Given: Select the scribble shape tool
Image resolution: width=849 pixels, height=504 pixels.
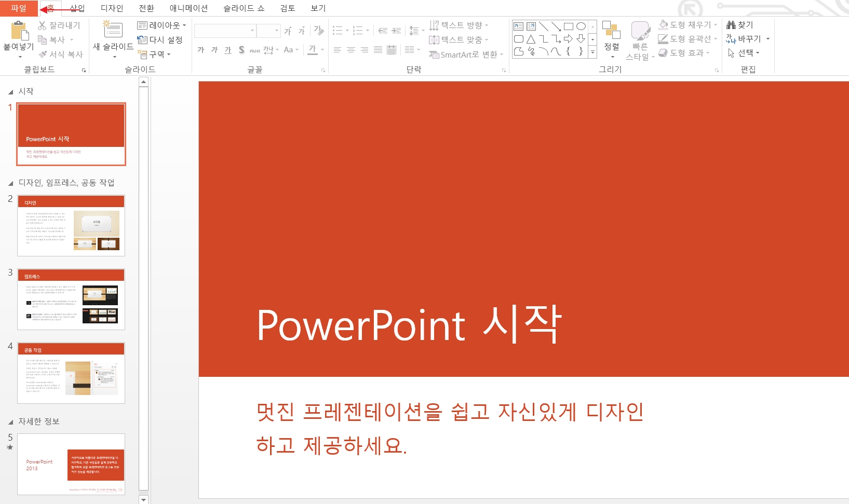Looking at the screenshot, I should click(531, 51).
